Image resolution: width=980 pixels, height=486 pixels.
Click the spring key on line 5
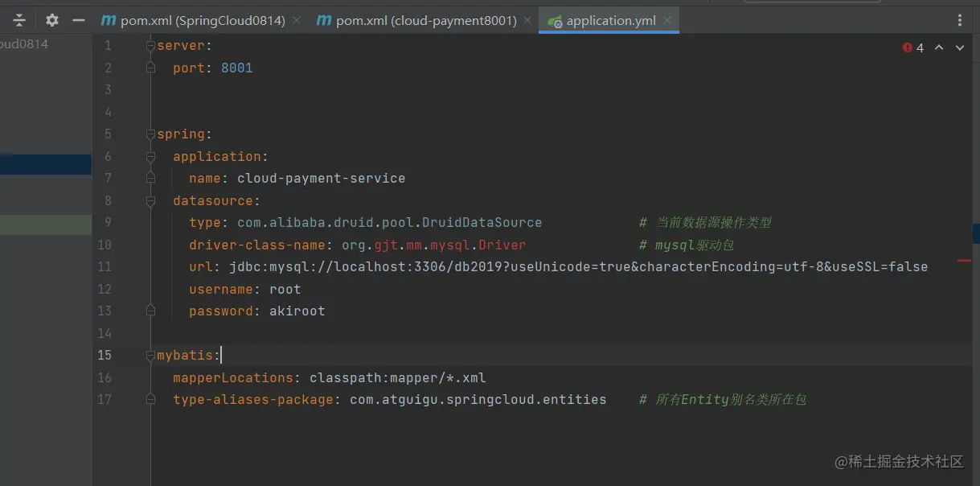click(181, 134)
